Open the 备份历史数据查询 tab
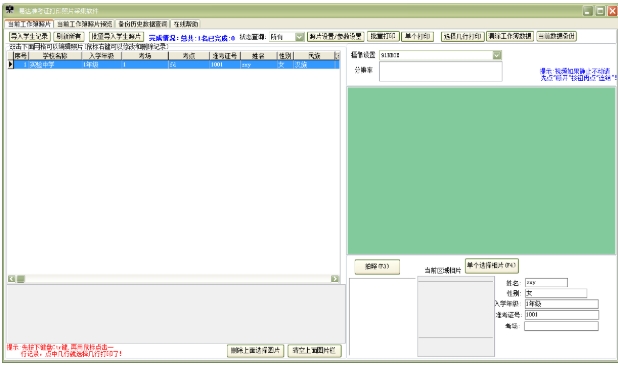This screenshot has width=618, height=367. [x=143, y=24]
